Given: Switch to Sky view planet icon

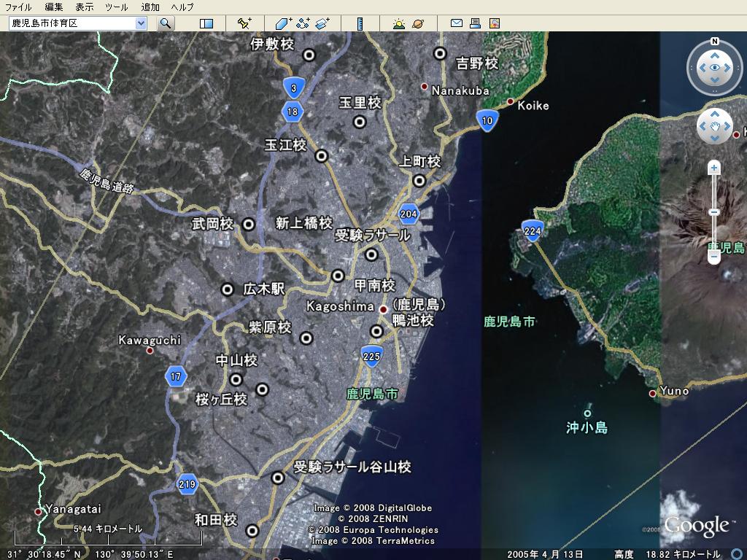Looking at the screenshot, I should click(x=418, y=23).
